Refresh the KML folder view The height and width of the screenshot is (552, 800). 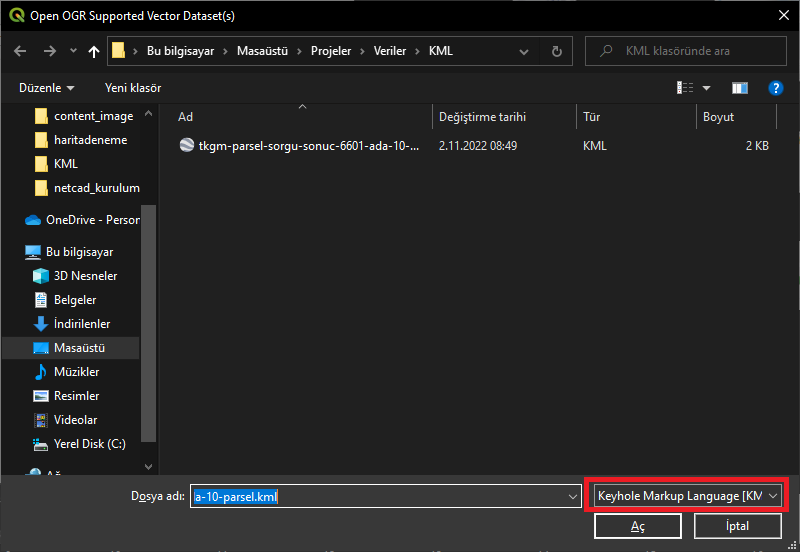(557, 51)
